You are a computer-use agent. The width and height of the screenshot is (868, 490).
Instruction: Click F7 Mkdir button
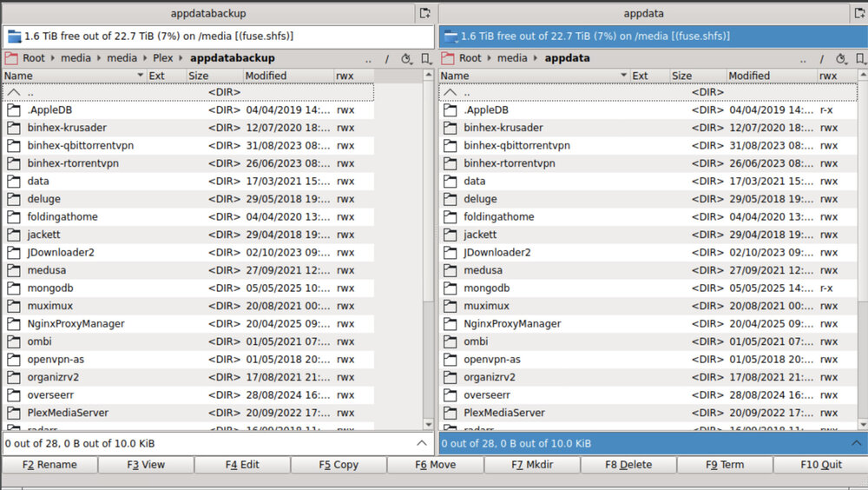click(532, 465)
